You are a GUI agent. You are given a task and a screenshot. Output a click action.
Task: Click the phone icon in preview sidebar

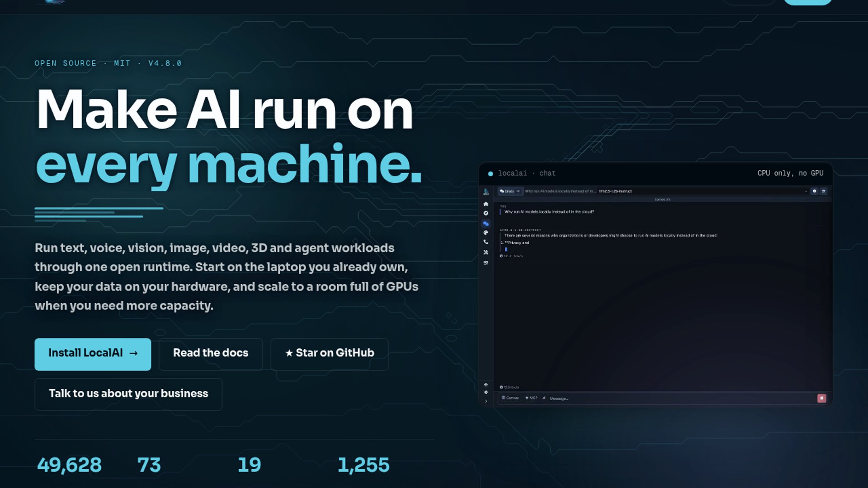[x=486, y=242]
